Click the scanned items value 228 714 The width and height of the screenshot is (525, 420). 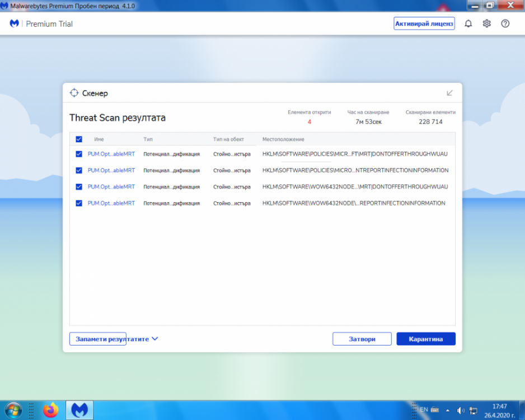coord(430,122)
